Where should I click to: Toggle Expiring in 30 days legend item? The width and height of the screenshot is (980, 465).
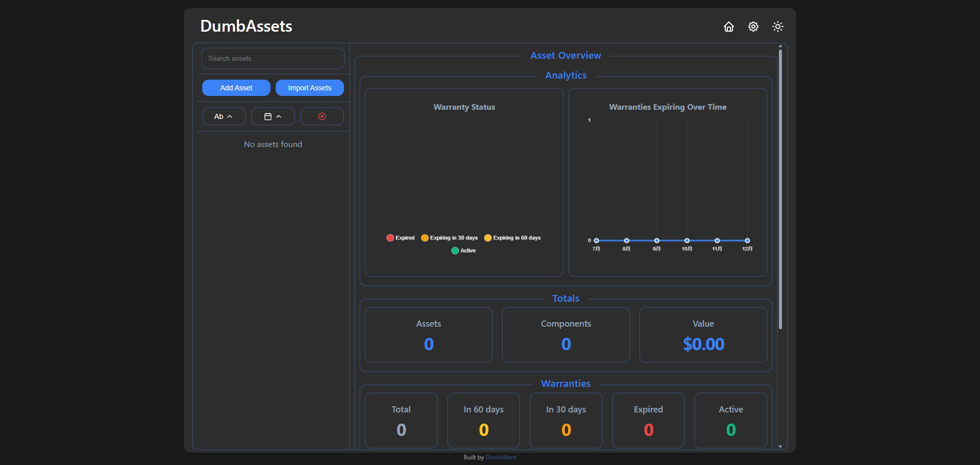coord(449,238)
